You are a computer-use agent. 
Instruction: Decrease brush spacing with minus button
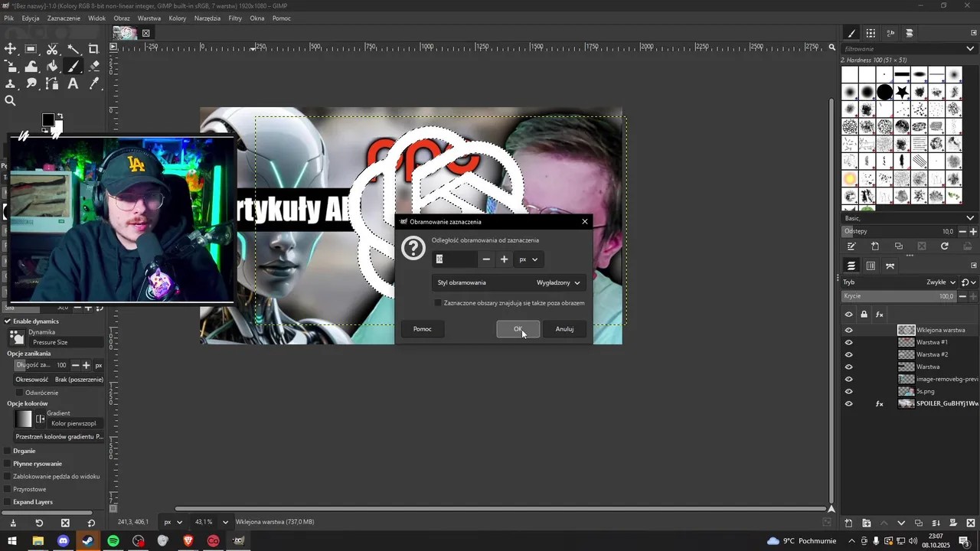(x=962, y=231)
